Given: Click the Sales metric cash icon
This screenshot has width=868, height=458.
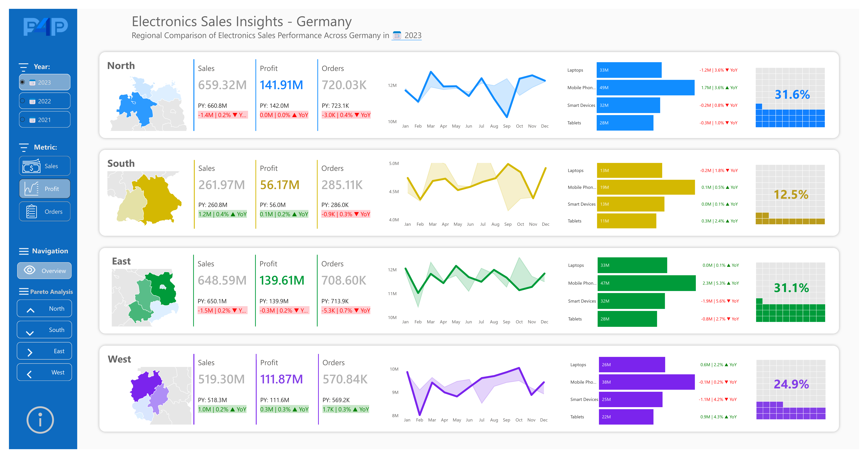Looking at the screenshot, I should [x=31, y=166].
